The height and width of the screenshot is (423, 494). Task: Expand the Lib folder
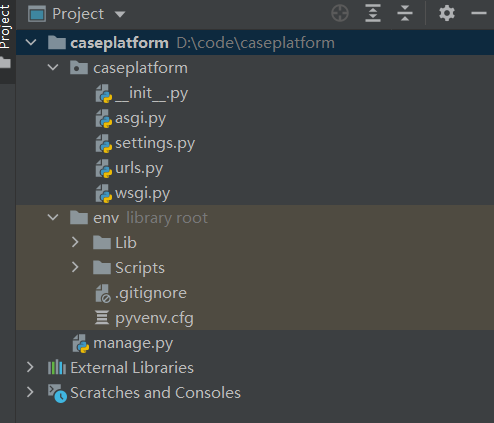pyautogui.click(x=75, y=242)
